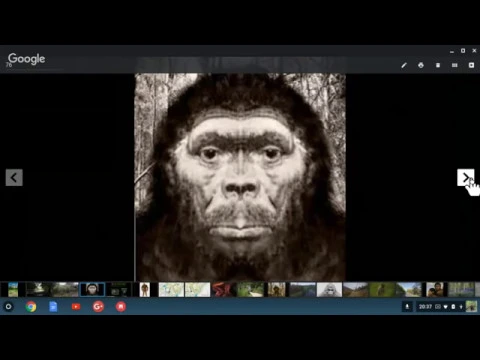Open the download notification tray icon

[x=407, y=306]
